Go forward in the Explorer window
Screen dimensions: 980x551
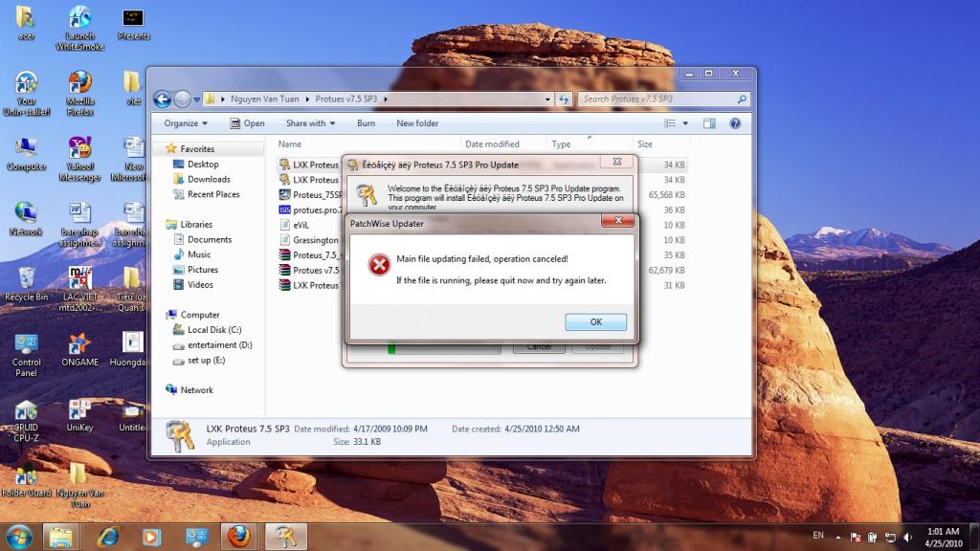(x=182, y=99)
